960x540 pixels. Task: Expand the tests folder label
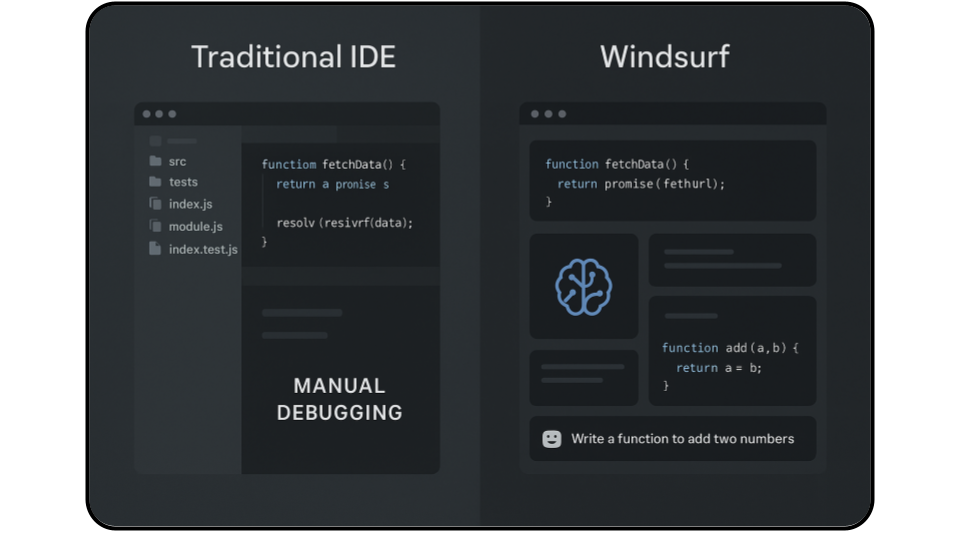pos(183,182)
